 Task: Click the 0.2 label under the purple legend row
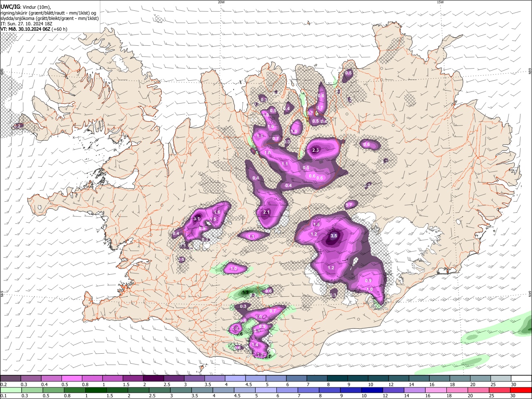pyautogui.click(x=3, y=384)
